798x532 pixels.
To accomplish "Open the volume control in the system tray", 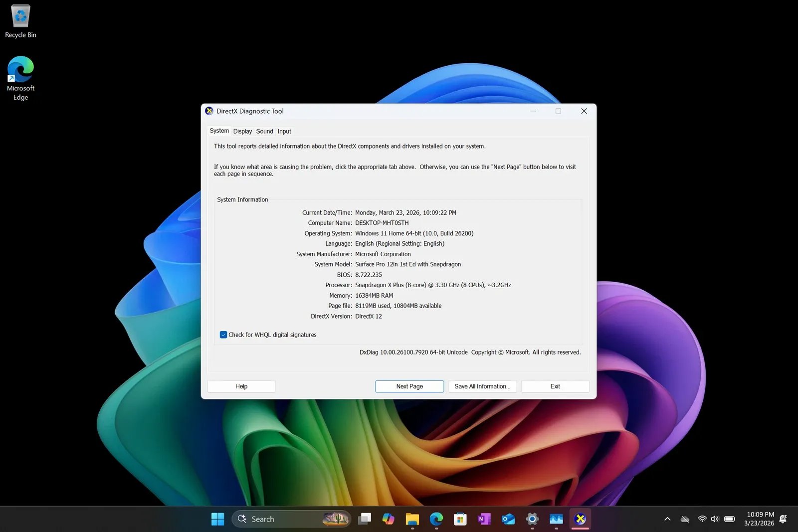I will click(x=715, y=519).
